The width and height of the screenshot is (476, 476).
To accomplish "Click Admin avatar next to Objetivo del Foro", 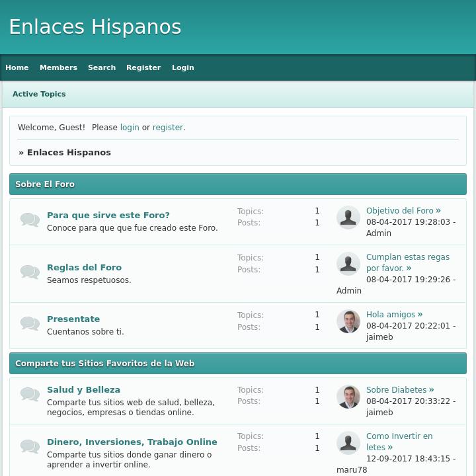I will (348, 217).
